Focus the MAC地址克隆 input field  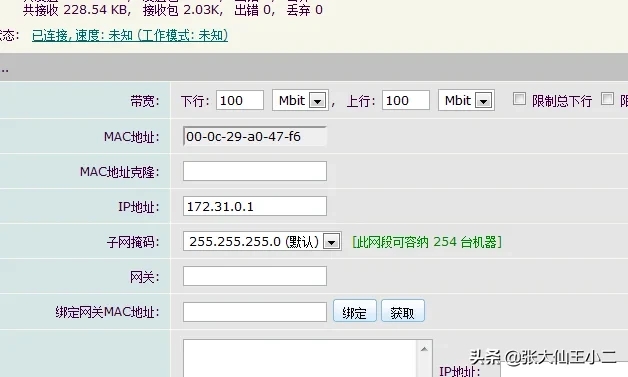[x=255, y=171]
